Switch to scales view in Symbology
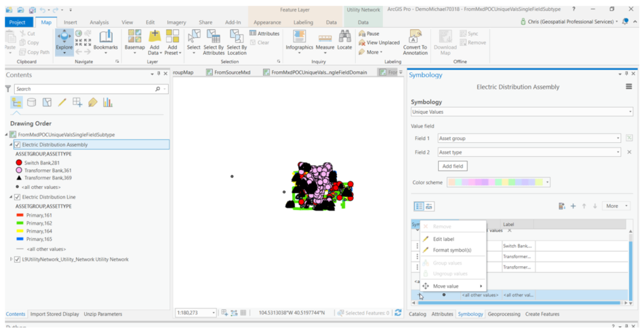Viewport: 644px width, 331px height. pos(430,206)
